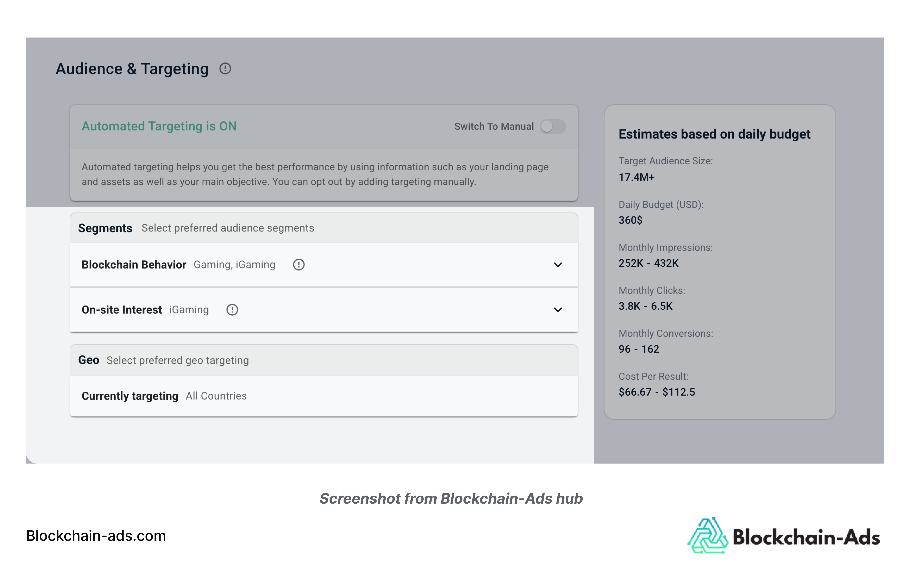Screen dimensions: 910x588
Task: Click 'All Countries' value
Action: click(x=216, y=396)
